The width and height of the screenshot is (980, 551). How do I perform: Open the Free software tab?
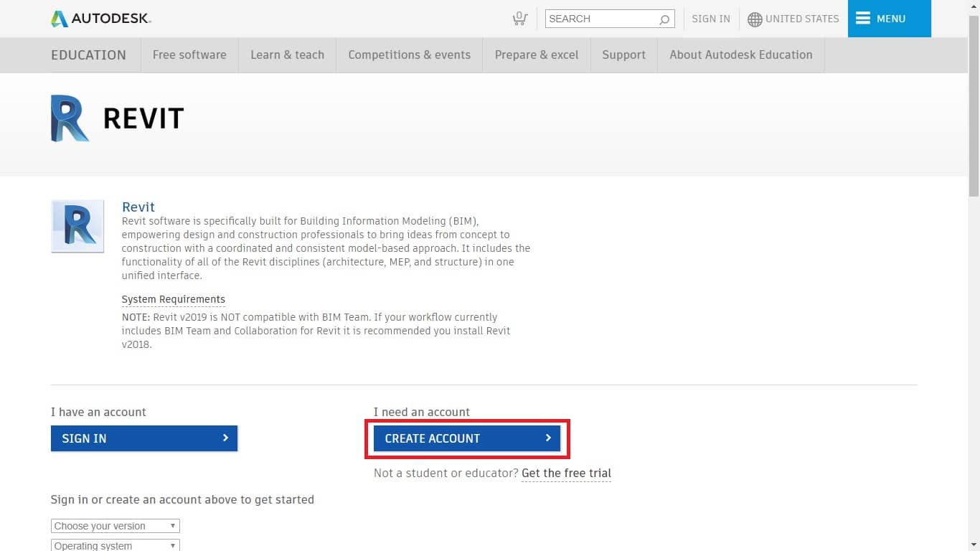click(x=189, y=55)
